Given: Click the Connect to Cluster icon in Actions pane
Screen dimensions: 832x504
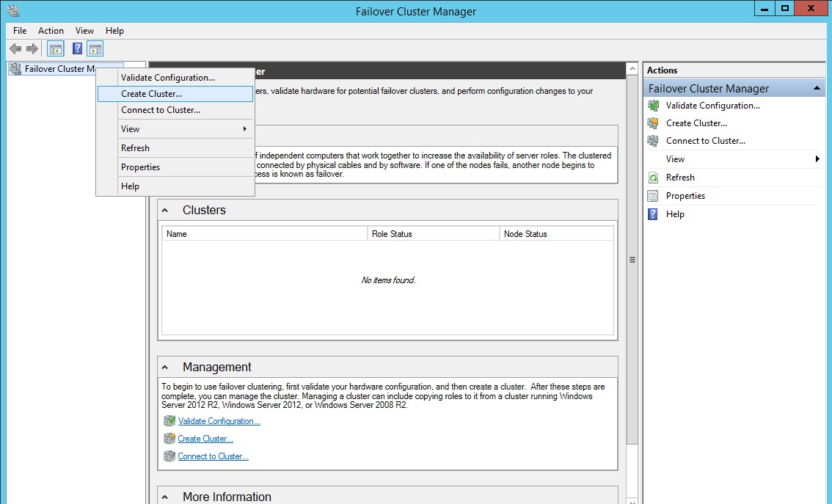Looking at the screenshot, I should tap(653, 141).
